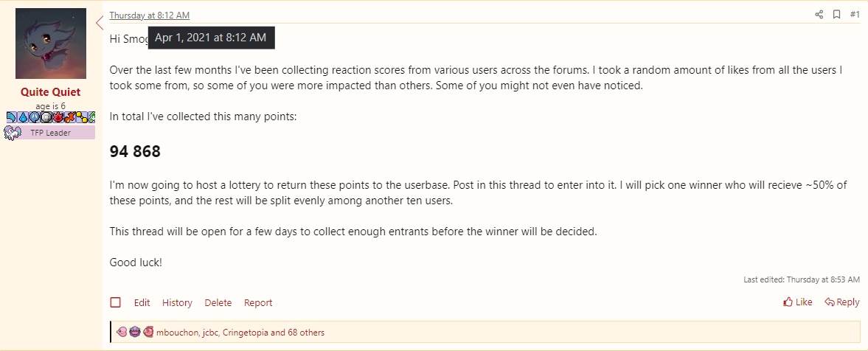Click the pink heart reaction icon
Image resolution: width=868 pixels, height=351 pixels.
tap(122, 333)
